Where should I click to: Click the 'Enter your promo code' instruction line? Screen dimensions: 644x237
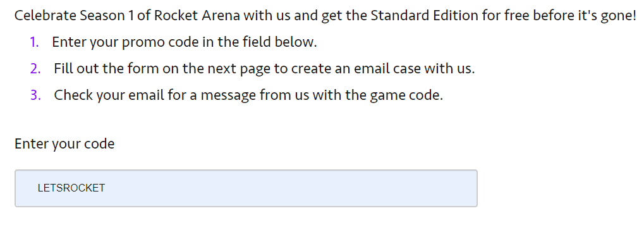185,42
